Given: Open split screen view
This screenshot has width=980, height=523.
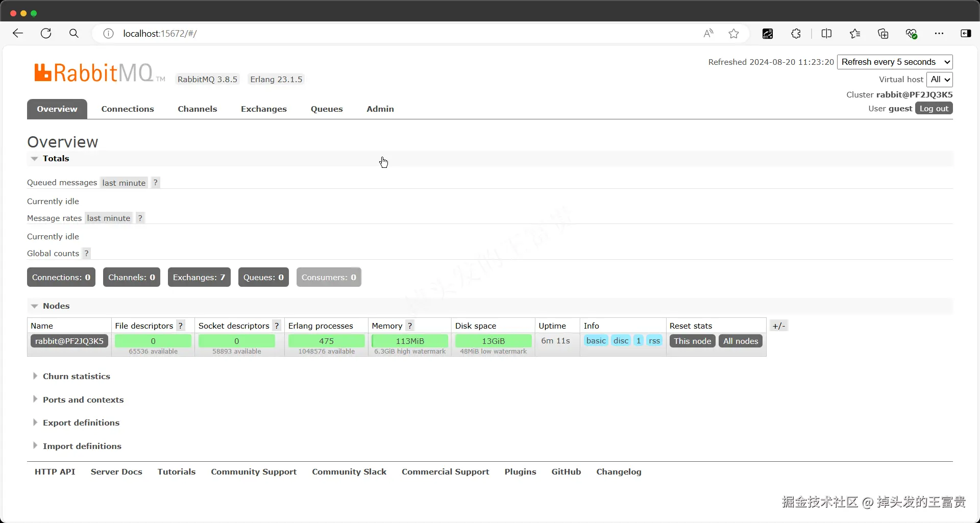Looking at the screenshot, I should (x=826, y=34).
